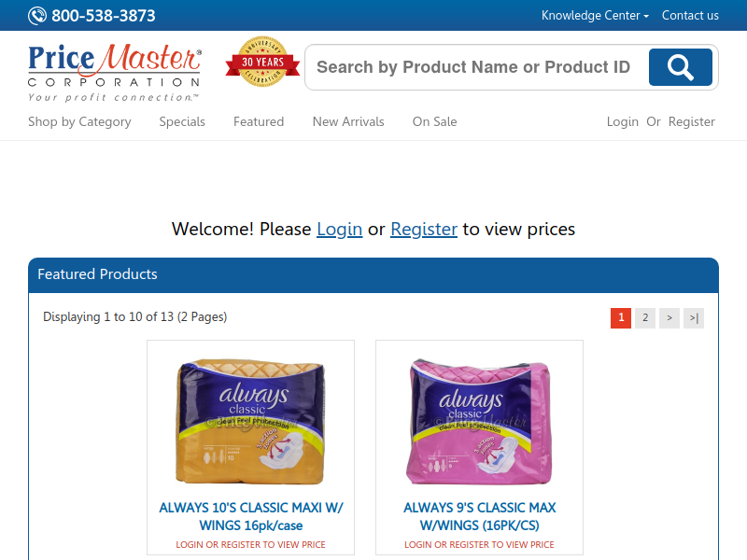Click Contact us in top bar

click(690, 15)
